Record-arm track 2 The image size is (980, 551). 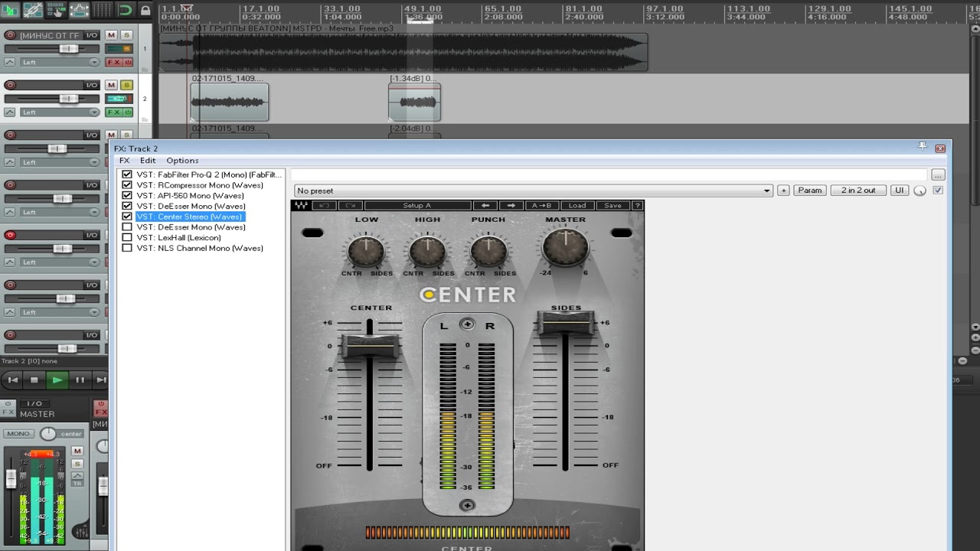[x=11, y=85]
